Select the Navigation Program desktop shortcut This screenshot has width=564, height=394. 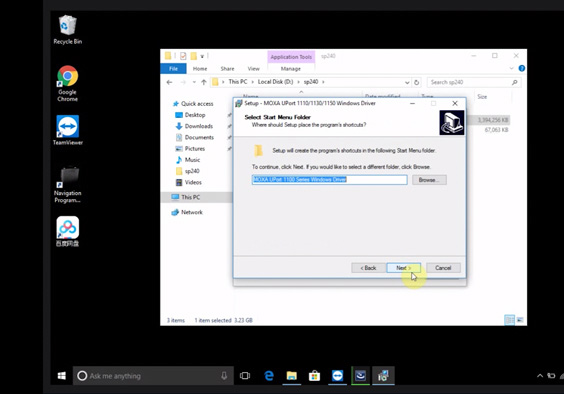click(x=67, y=185)
